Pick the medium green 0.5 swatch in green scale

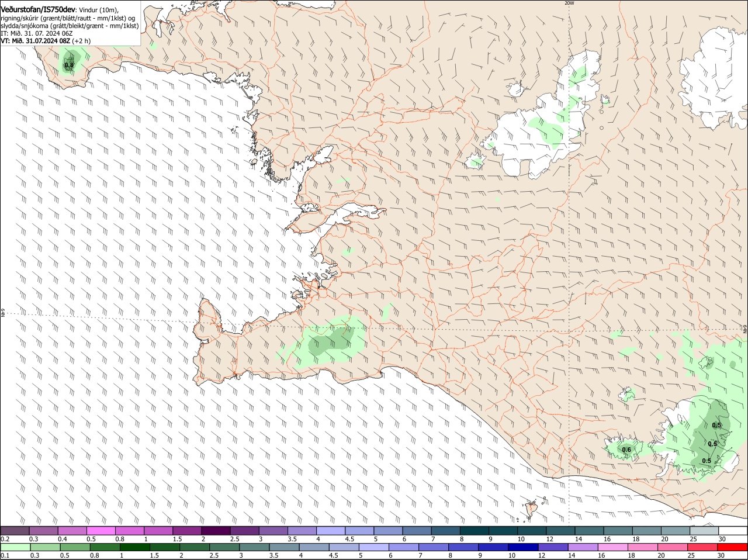click(75, 547)
